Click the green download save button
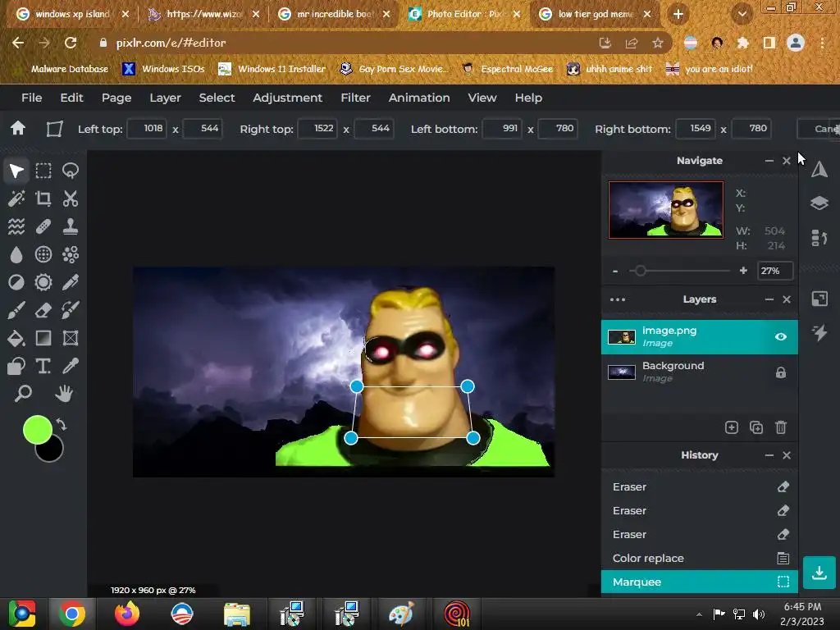The image size is (840, 630). click(x=819, y=573)
